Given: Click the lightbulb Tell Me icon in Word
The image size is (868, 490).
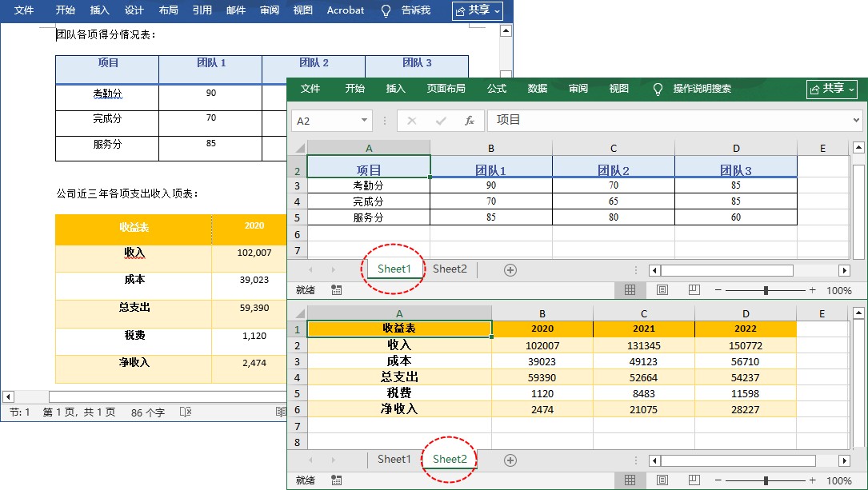Looking at the screenshot, I should (386, 10).
